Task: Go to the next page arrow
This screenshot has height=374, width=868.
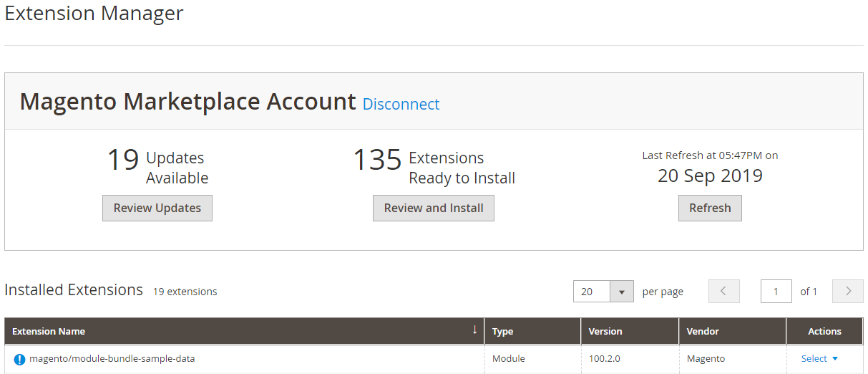Action: (x=848, y=292)
